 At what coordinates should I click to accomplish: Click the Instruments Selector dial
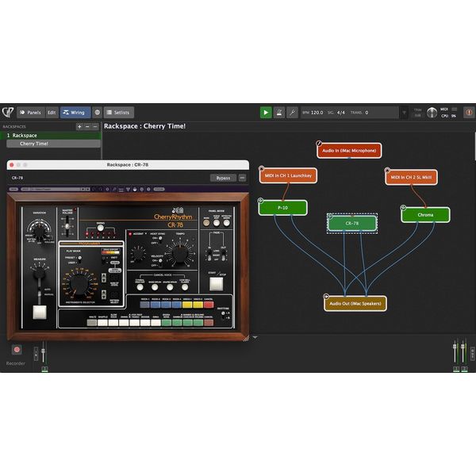[79, 284]
